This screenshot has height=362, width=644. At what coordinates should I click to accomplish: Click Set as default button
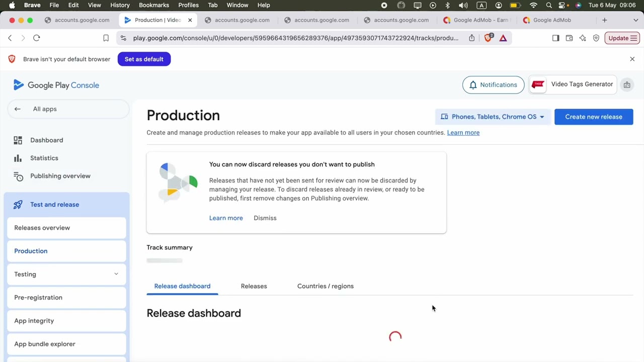click(x=144, y=59)
